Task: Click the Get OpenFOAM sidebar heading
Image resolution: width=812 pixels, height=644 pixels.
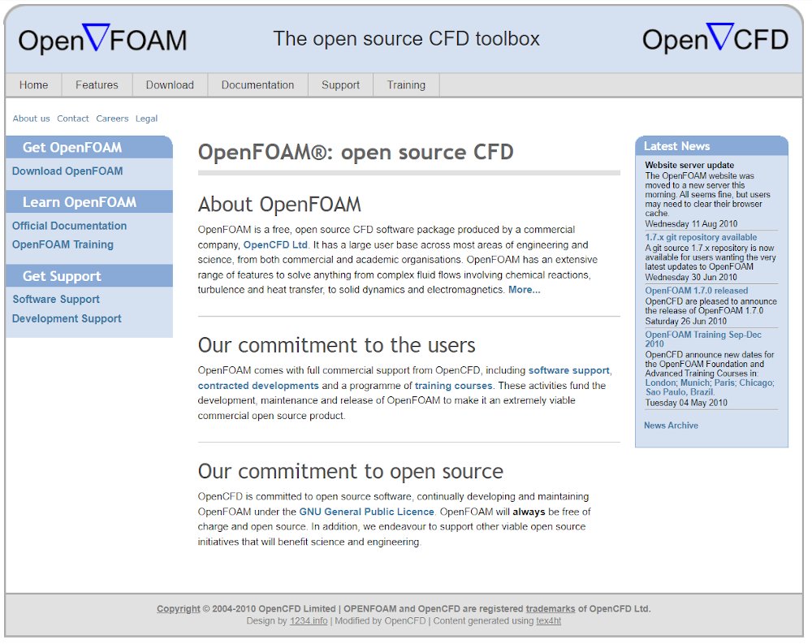Action: pos(72,148)
